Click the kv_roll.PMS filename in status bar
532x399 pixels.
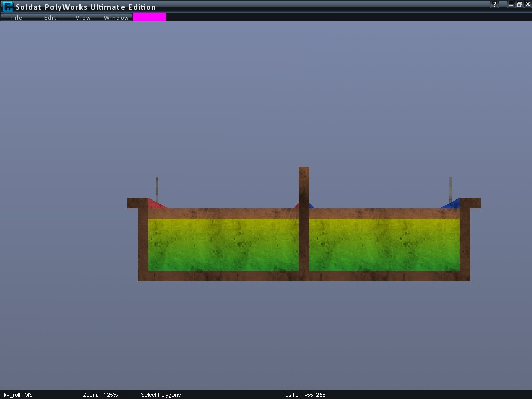[x=18, y=395]
